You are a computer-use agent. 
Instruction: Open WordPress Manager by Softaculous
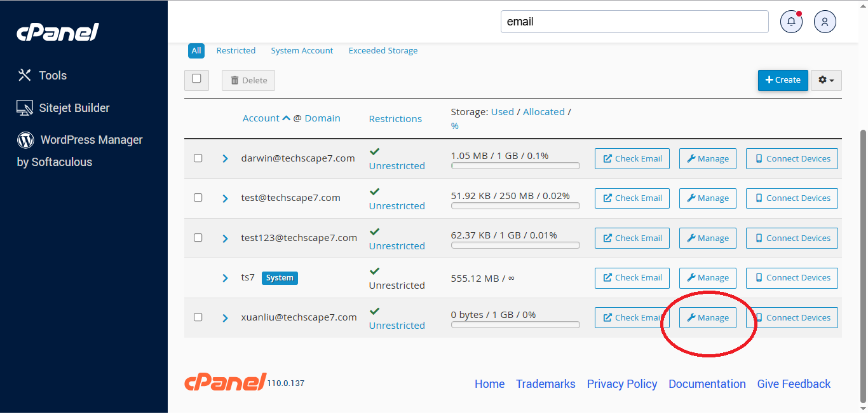pyautogui.click(x=79, y=151)
